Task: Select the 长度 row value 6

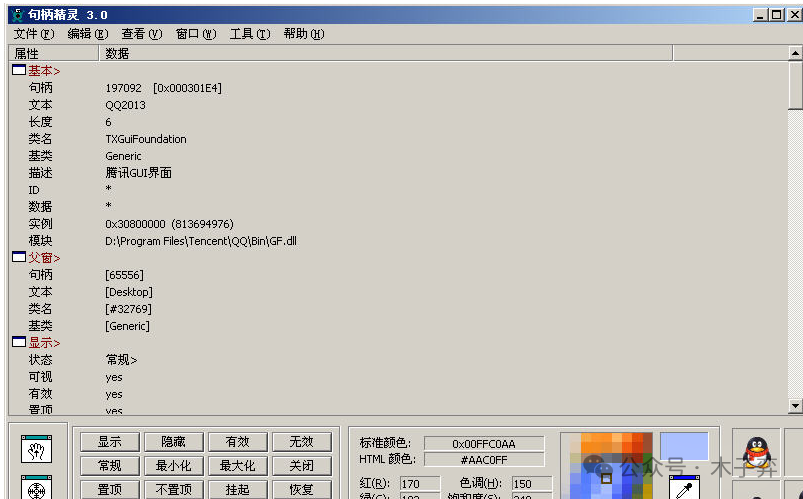Action: [108, 122]
